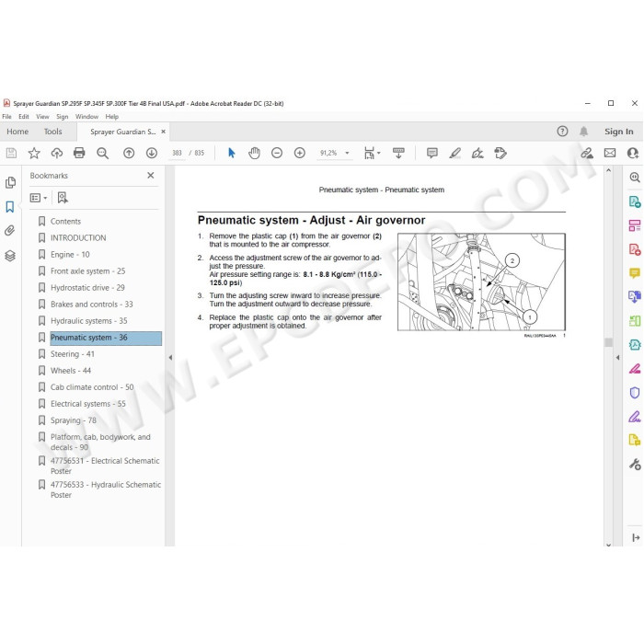644x644 pixels.
Task: Open the Window menu
Action: 86,117
